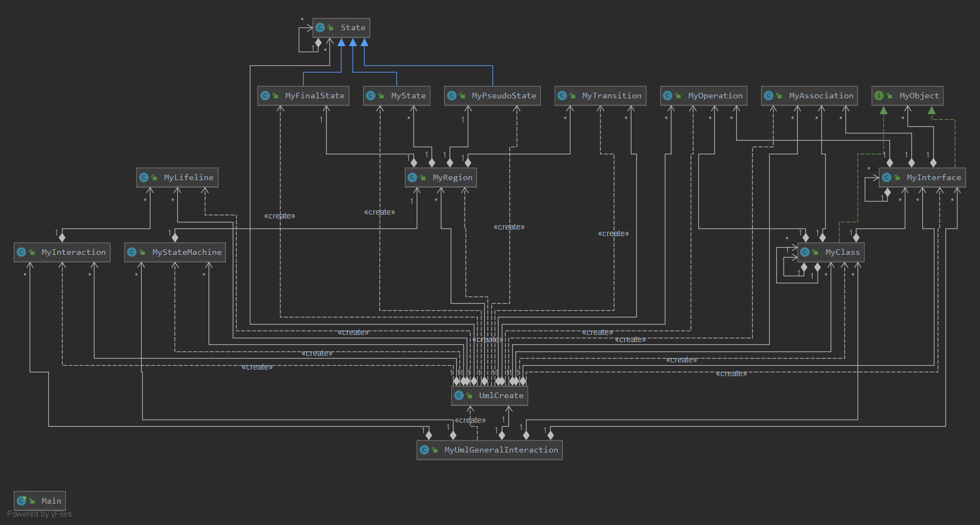Select the MyState class node
This screenshot has width=980, height=525.
click(x=397, y=96)
